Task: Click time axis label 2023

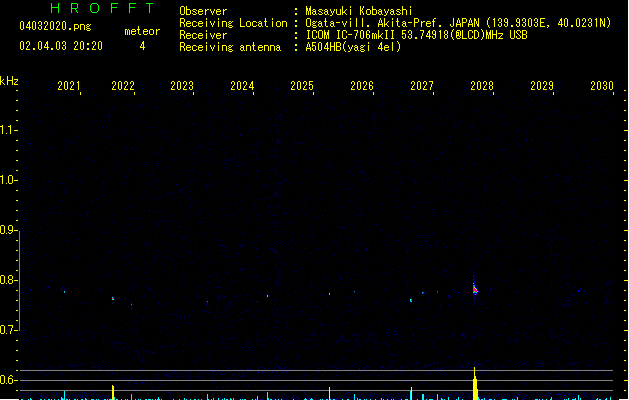Action: (x=182, y=86)
